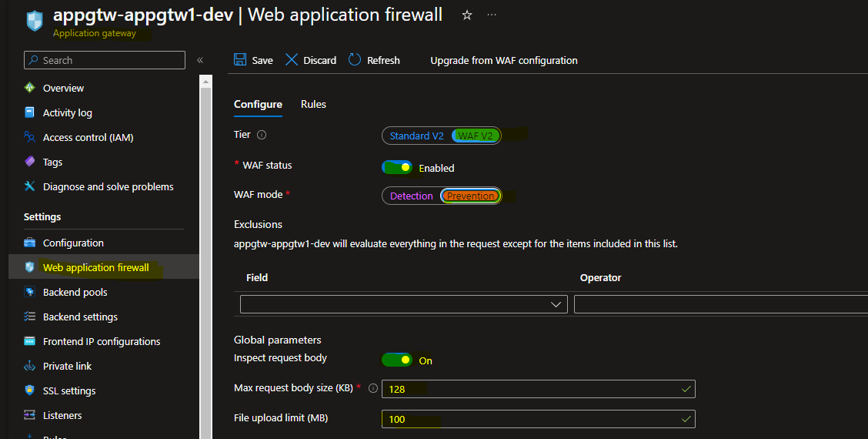Viewport: 868px width, 439px height.
Task: Open the more options ellipsis in header
Action: (x=492, y=15)
